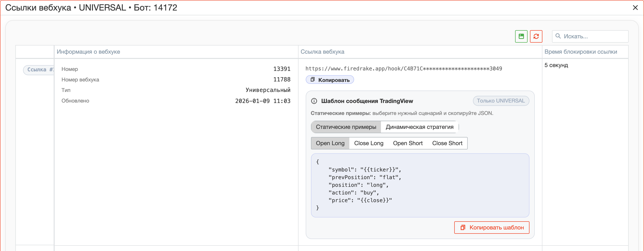The height and width of the screenshot is (251, 644).
Task: Select the Open Long scenario
Action: pyautogui.click(x=330, y=143)
